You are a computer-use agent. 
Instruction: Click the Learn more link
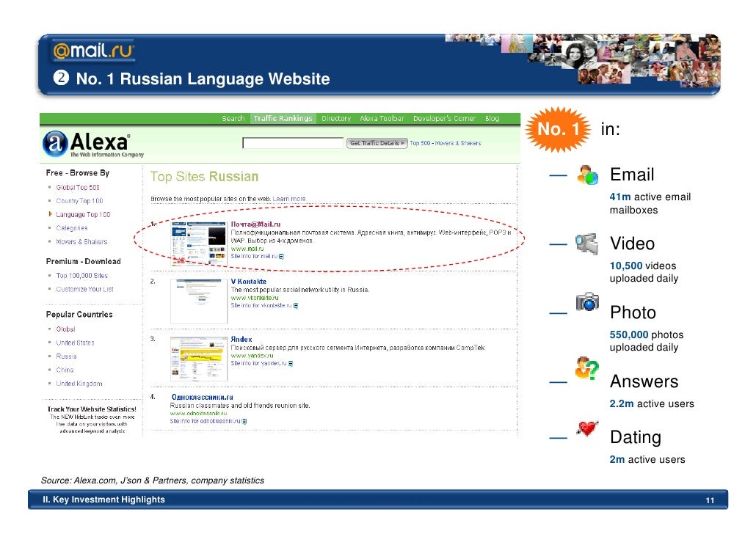tap(288, 199)
